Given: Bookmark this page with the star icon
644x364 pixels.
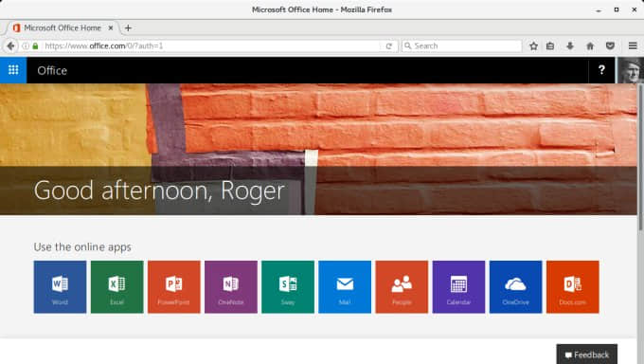Looking at the screenshot, I should tap(533, 45).
